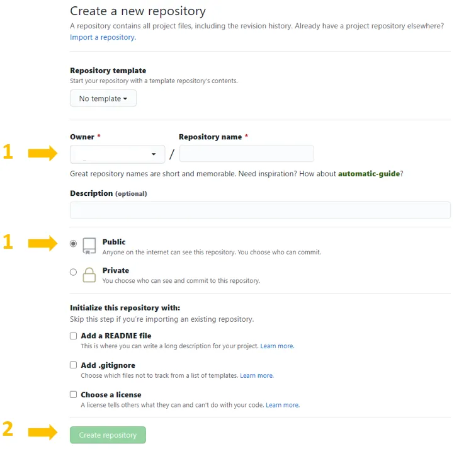Open the .gitignore Learn more link
The height and width of the screenshot is (449, 476).
coord(257,375)
